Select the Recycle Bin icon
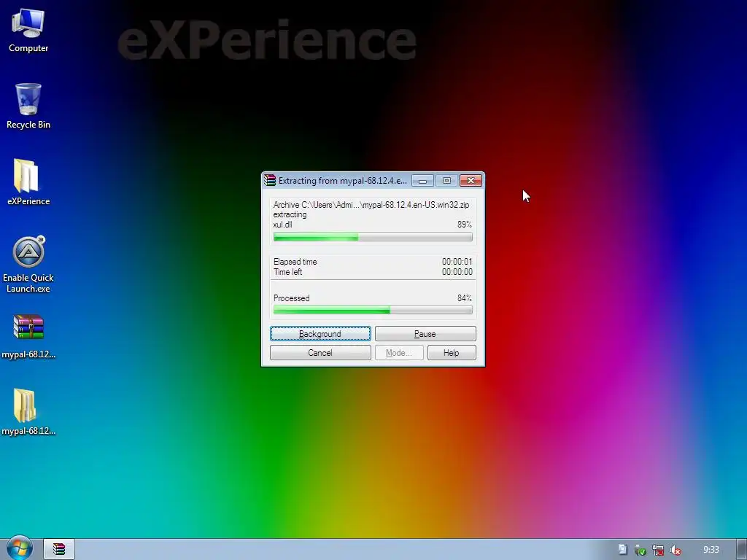Screen dimensions: 747x560 [28, 106]
